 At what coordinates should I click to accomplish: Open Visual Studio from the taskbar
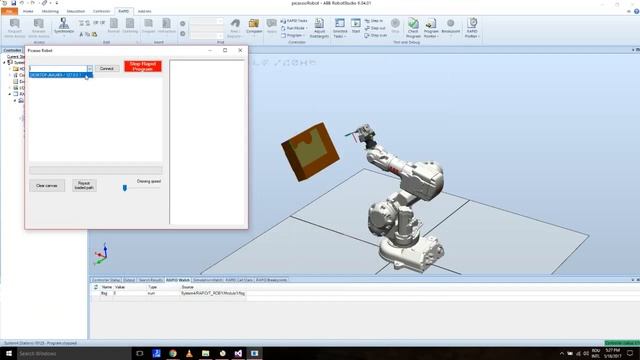point(238,353)
